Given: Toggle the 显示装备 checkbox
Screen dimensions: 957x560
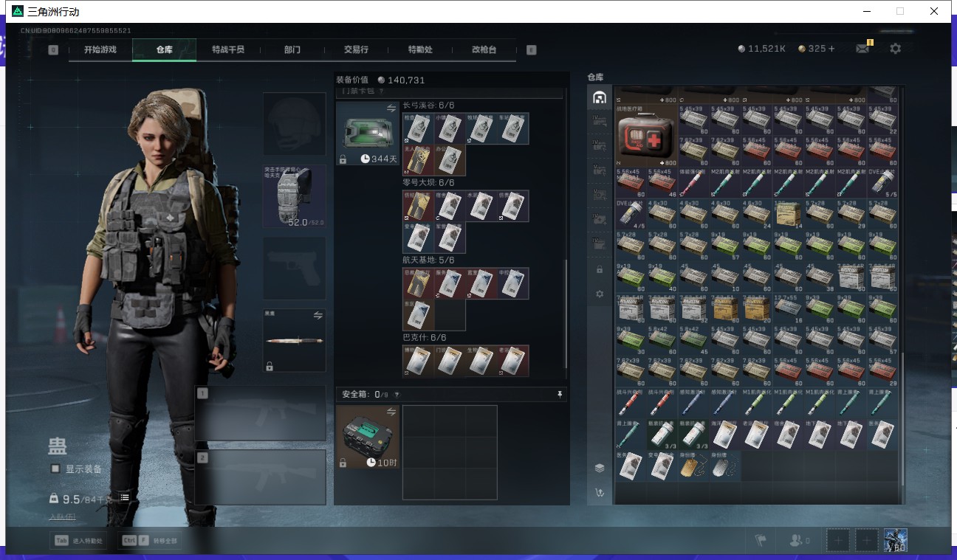Looking at the screenshot, I should click(55, 469).
